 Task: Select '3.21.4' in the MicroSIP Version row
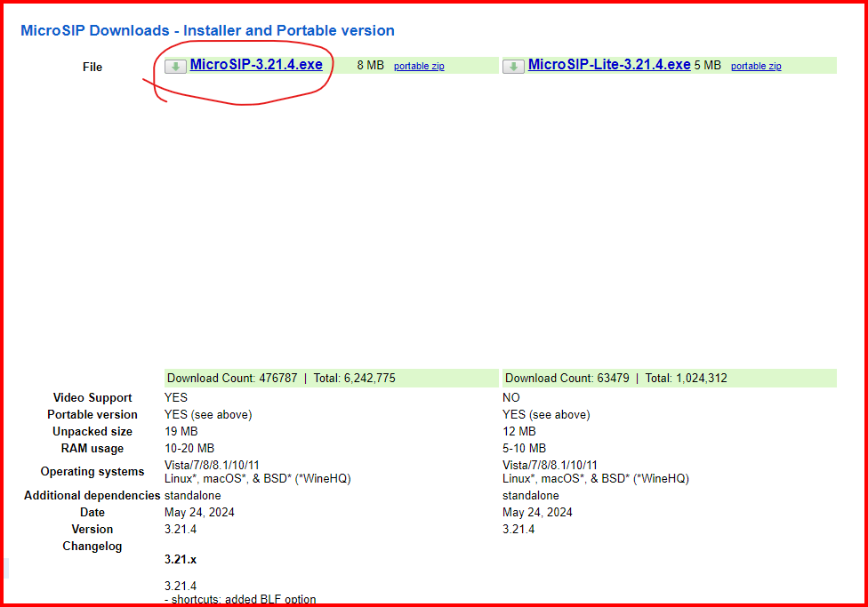181,529
